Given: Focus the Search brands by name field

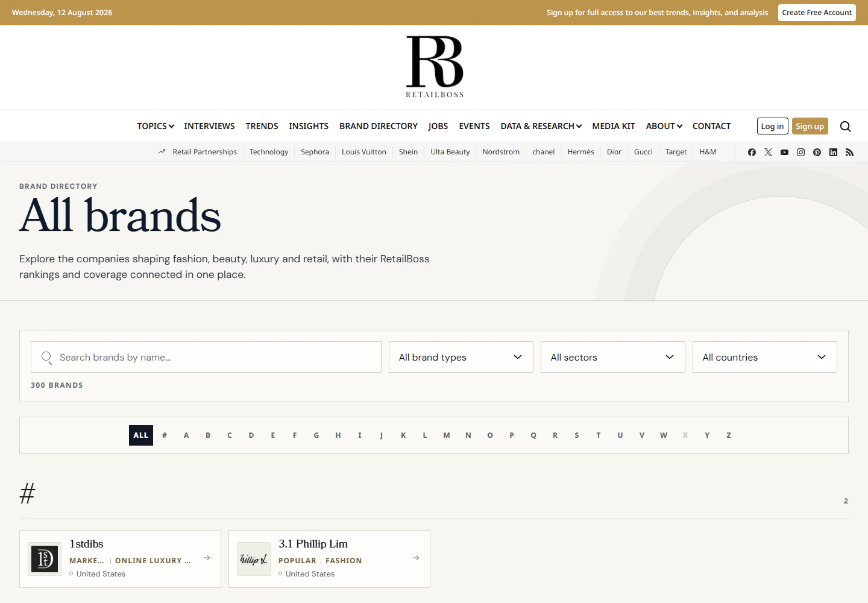Looking at the screenshot, I should 206,357.
